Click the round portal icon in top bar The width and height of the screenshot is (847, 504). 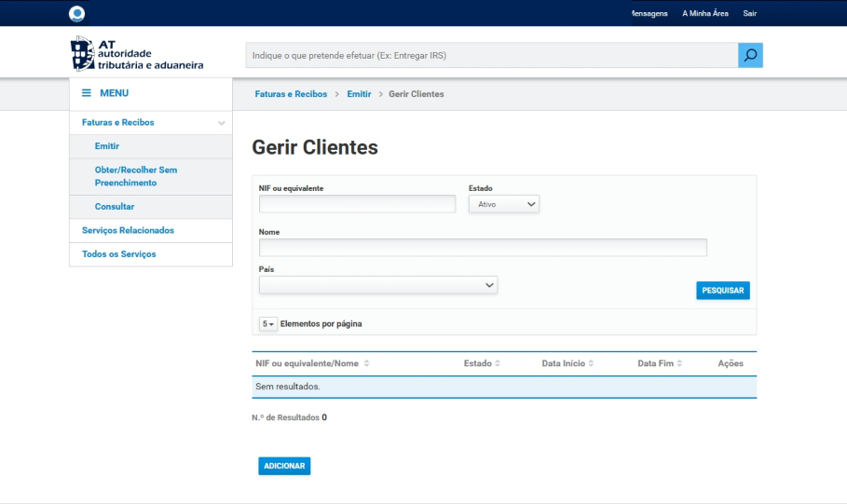coord(77,13)
